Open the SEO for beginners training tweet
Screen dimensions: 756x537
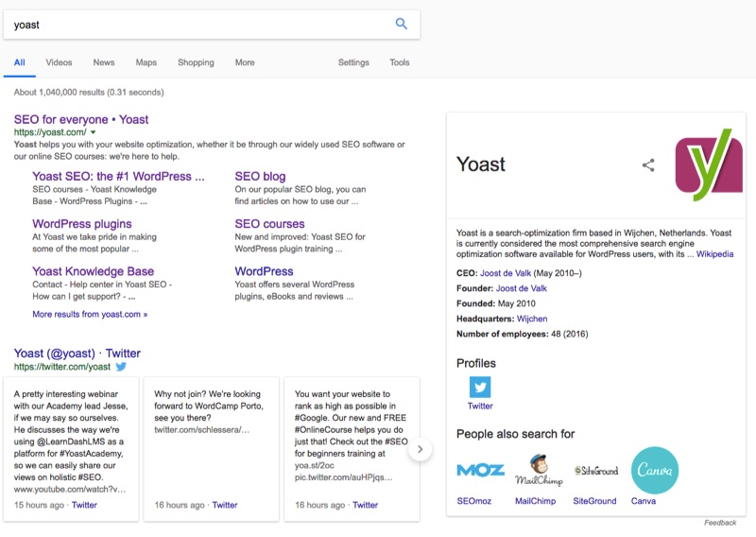coord(352,449)
